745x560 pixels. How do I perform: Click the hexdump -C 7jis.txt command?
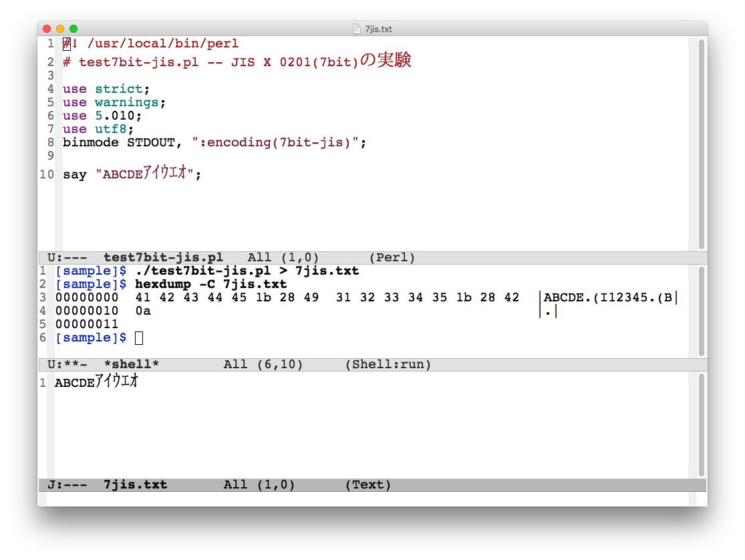coord(211,284)
